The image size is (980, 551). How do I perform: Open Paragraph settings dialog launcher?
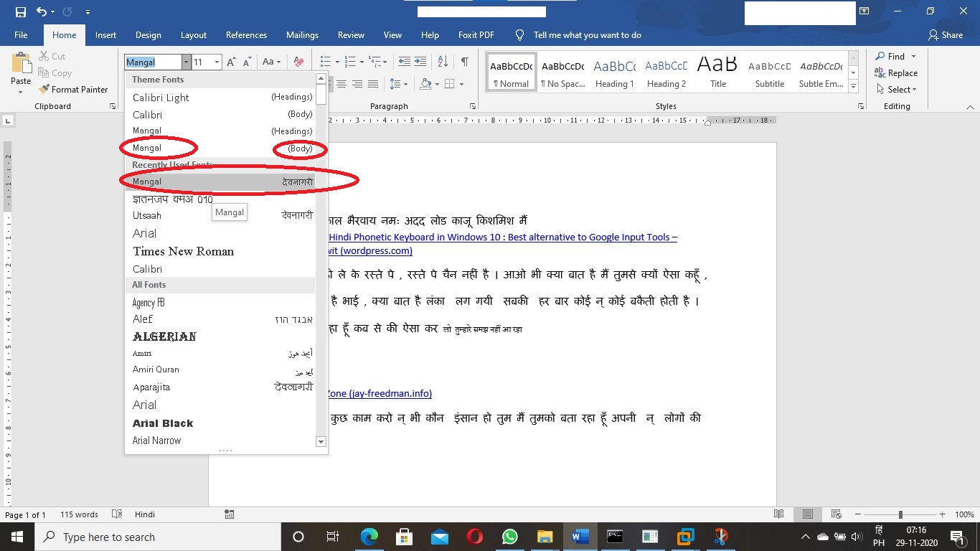tap(472, 106)
